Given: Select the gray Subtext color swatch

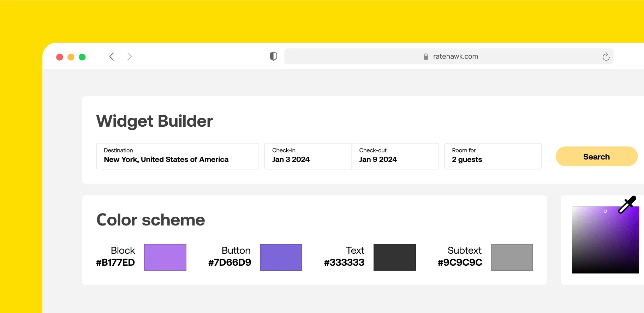Looking at the screenshot, I should [512, 257].
